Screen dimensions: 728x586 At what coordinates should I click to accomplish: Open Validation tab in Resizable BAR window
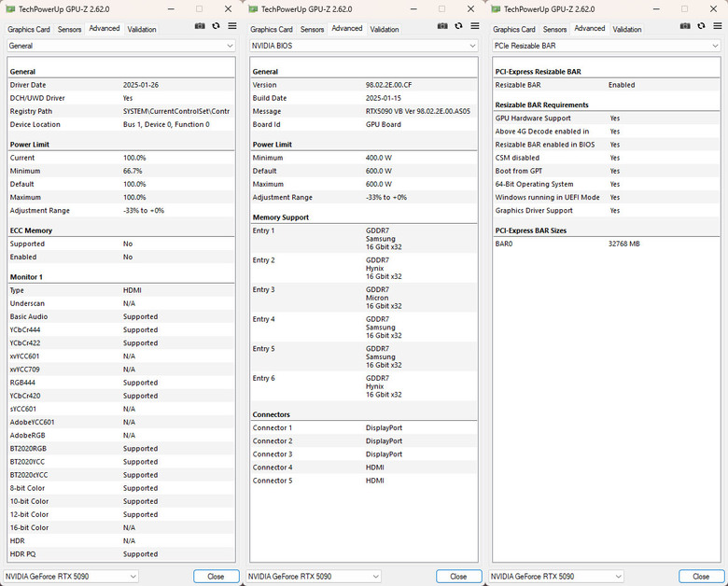[627, 29]
